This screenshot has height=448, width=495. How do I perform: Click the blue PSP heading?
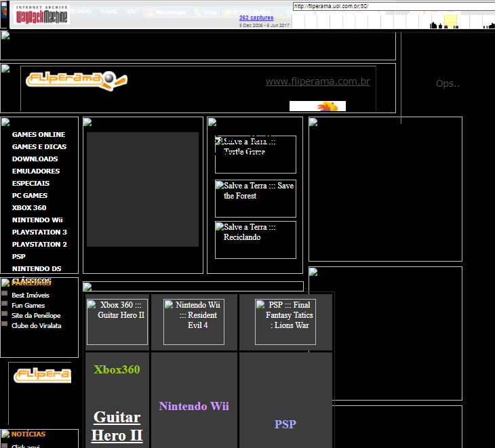pos(285,424)
